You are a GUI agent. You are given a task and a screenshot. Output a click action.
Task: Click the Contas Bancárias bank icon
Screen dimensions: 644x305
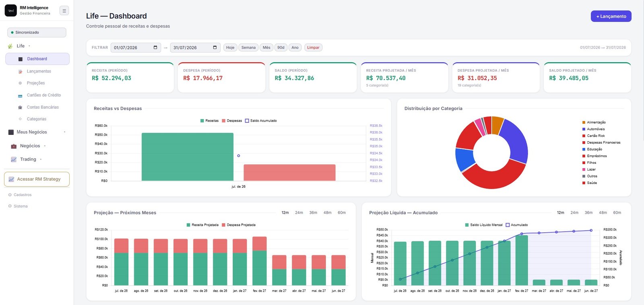pos(21,107)
